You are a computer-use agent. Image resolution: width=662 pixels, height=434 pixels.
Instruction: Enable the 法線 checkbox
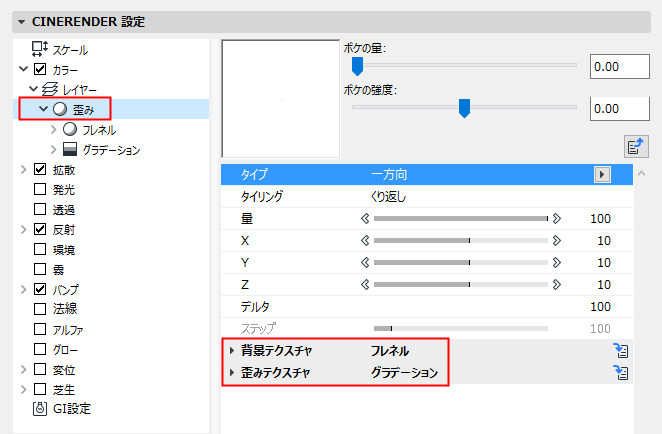(40, 309)
